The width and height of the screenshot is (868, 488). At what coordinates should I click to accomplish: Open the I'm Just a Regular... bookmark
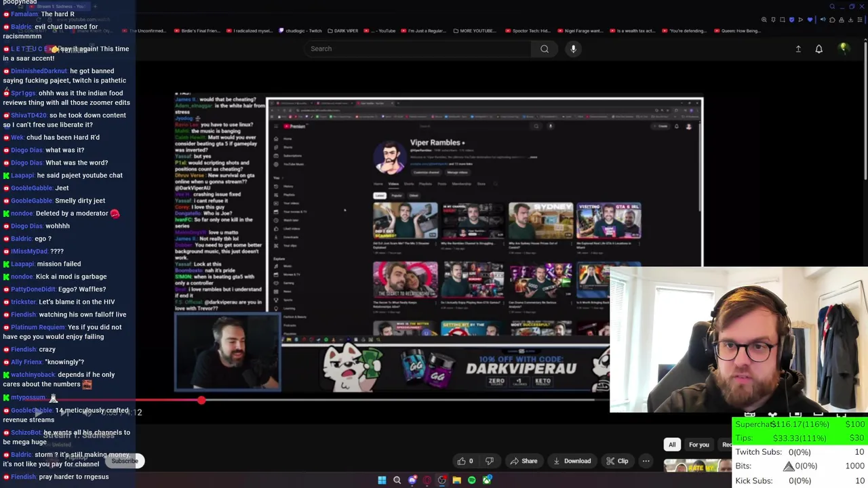(x=425, y=30)
